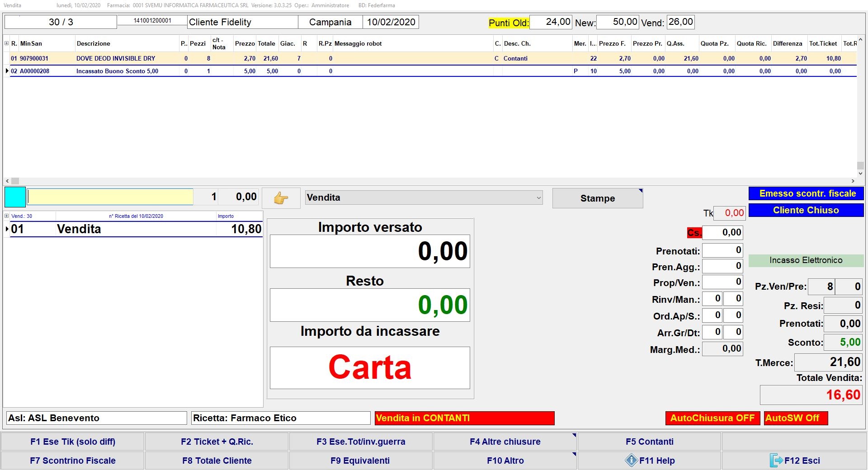Click the cyan square beside the input field
Viewport: 868px width, 470px height.
(15, 197)
